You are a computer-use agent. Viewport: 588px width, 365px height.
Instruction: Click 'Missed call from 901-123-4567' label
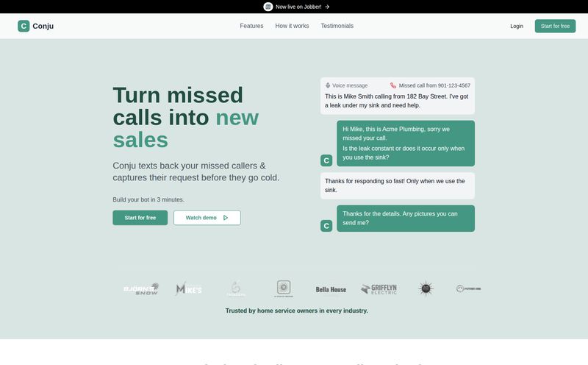pyautogui.click(x=434, y=85)
